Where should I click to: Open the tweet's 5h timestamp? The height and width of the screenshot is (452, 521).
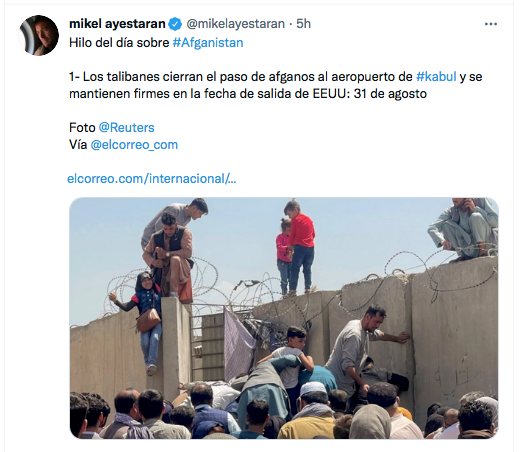303,24
